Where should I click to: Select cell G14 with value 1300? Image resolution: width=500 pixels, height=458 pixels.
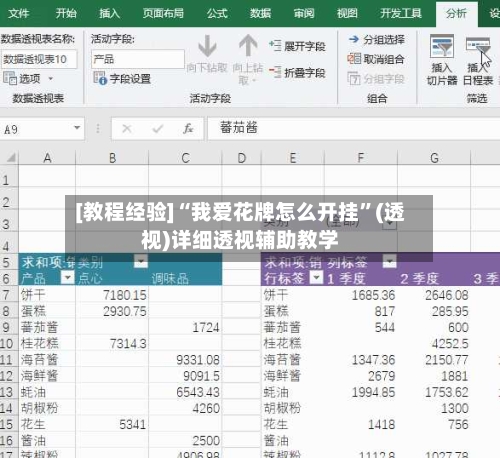pos(434,408)
